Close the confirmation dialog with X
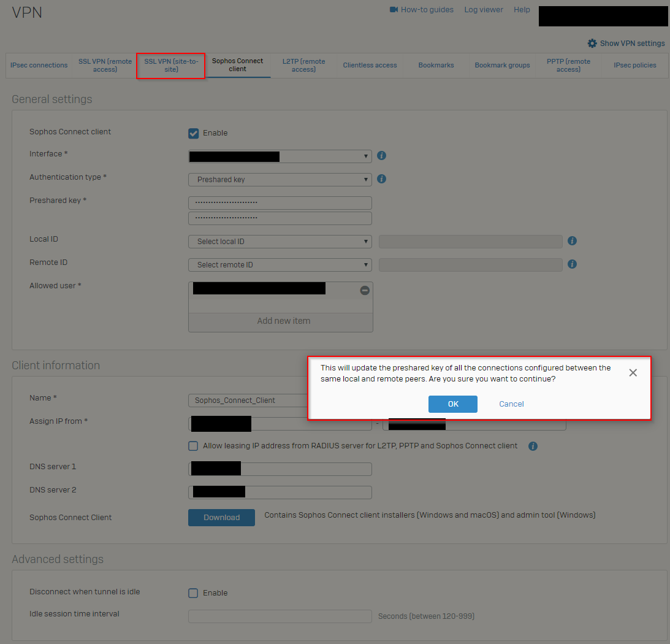Screen dimensions: 670x644 click(633, 373)
